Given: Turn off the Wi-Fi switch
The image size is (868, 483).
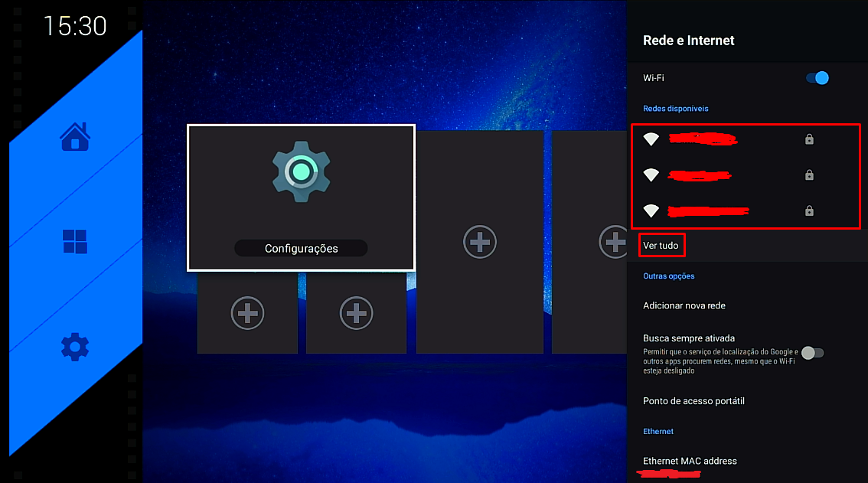Looking at the screenshot, I should tap(817, 78).
